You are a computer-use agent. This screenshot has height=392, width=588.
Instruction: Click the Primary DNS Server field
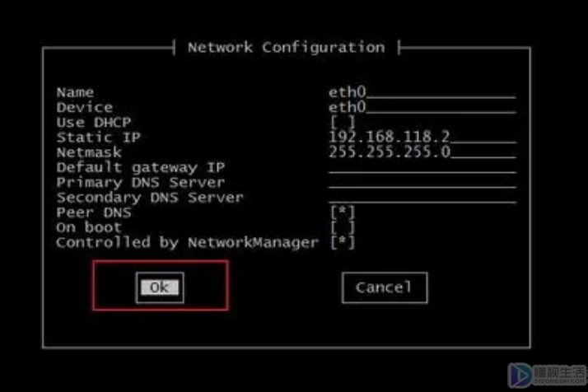(422, 183)
